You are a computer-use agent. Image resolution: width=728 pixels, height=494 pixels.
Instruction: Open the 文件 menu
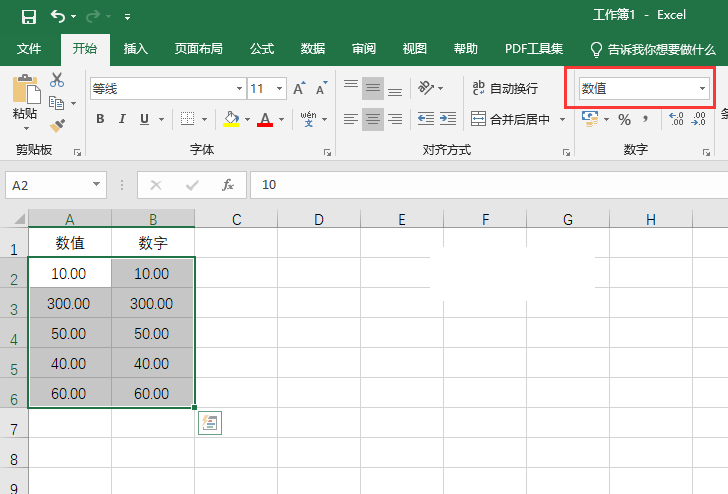click(29, 49)
